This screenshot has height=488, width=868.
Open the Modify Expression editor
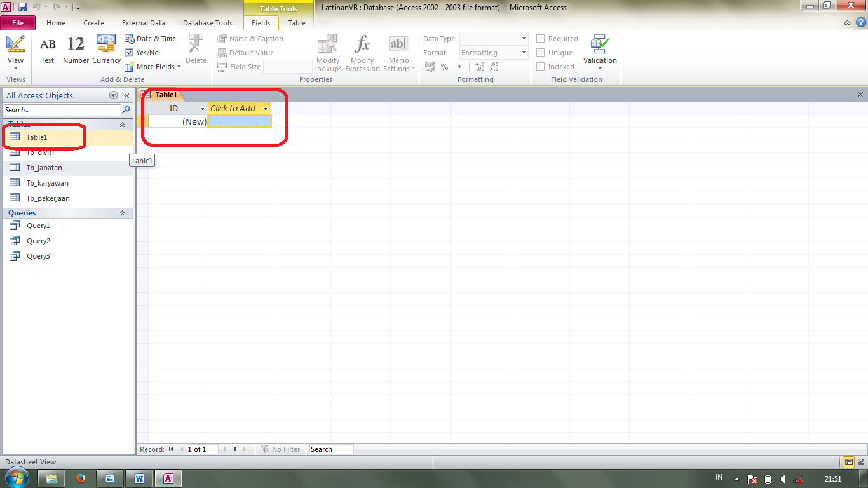362,51
